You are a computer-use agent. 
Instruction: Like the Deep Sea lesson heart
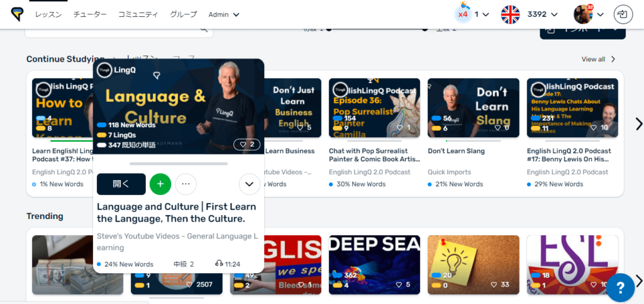pyautogui.click(x=403, y=284)
